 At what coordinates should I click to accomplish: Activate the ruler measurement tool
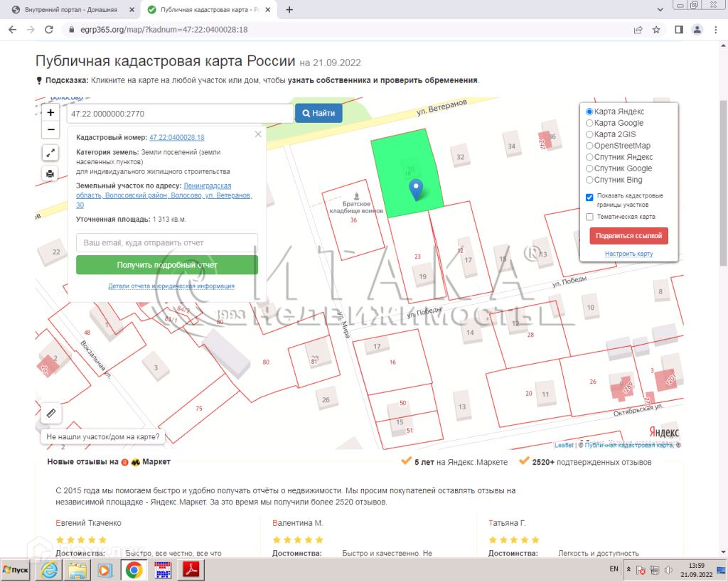51,413
